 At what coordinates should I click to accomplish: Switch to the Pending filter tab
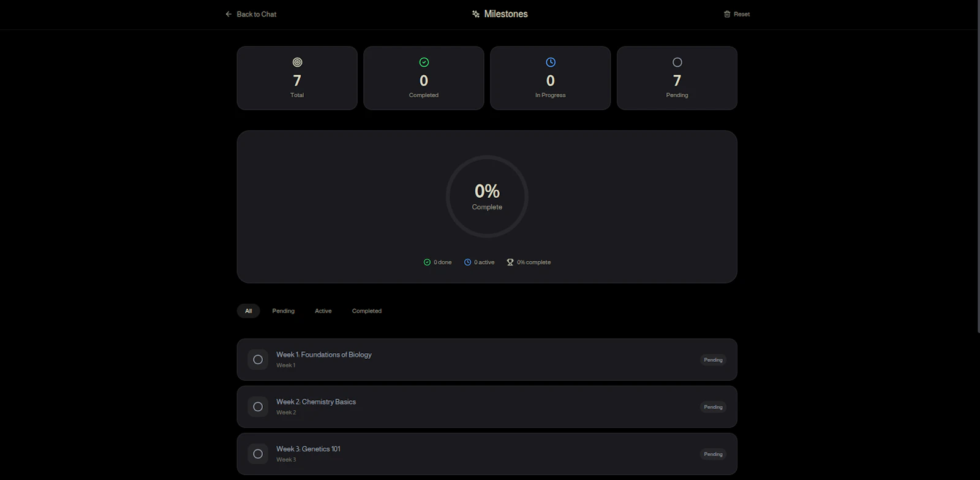click(284, 311)
